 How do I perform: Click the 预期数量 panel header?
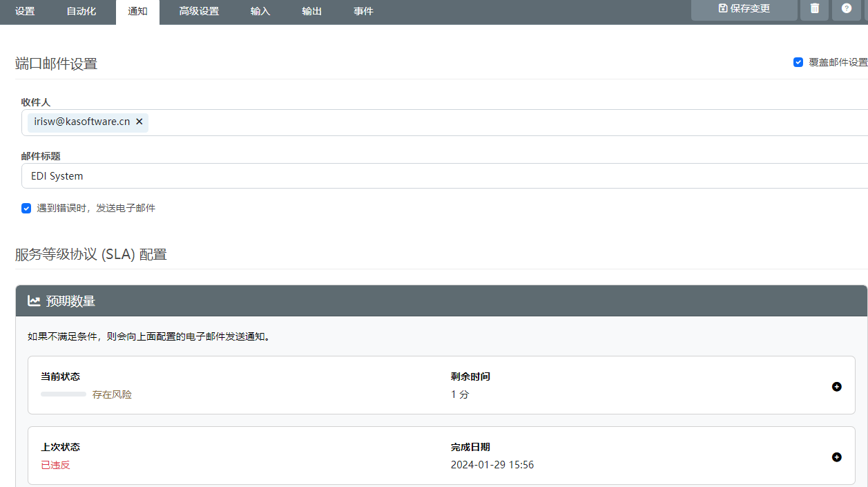click(x=441, y=300)
